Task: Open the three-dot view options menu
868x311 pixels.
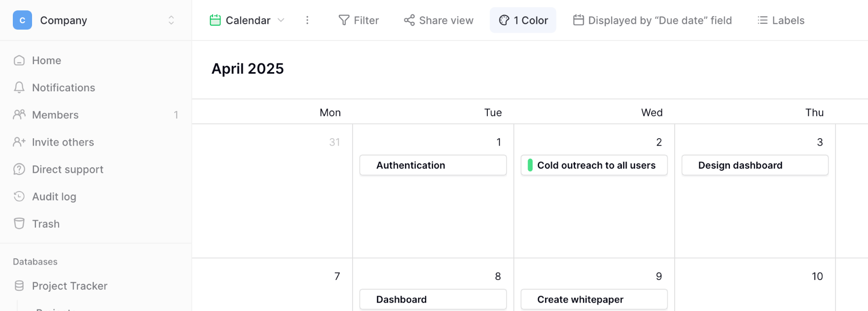Action: tap(307, 20)
